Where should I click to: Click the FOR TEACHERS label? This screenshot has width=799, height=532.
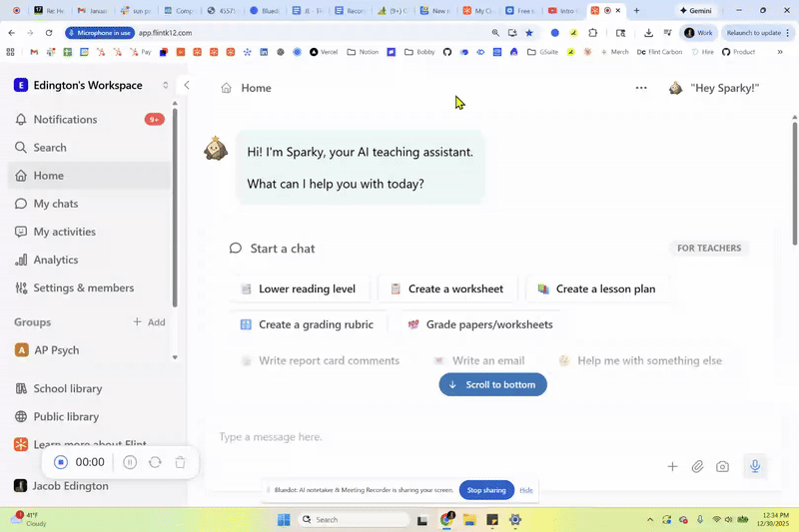(x=709, y=248)
